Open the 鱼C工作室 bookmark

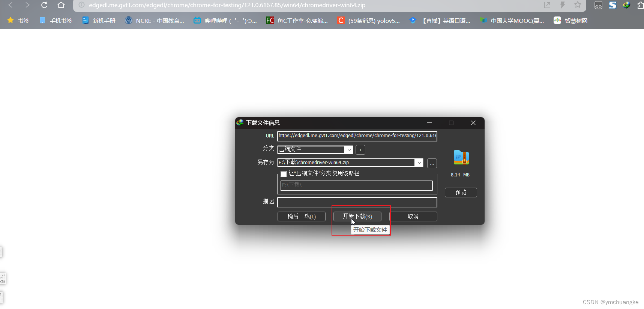pos(297,21)
